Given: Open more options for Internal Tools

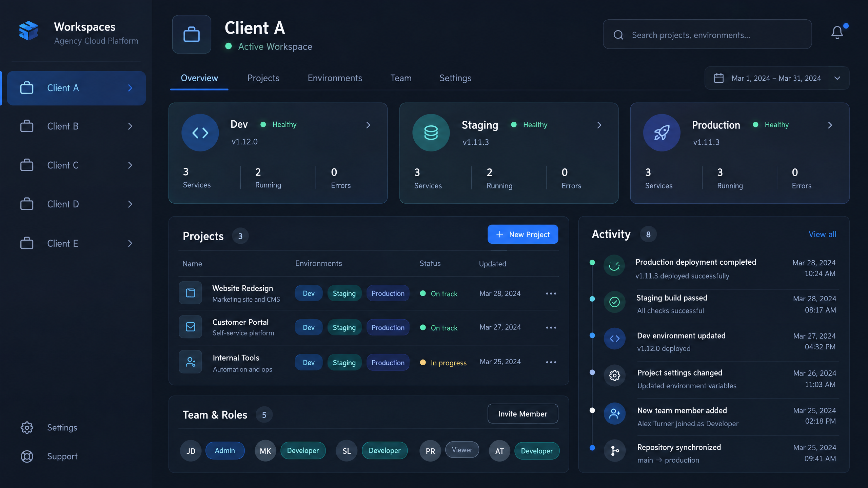Looking at the screenshot, I should [551, 362].
